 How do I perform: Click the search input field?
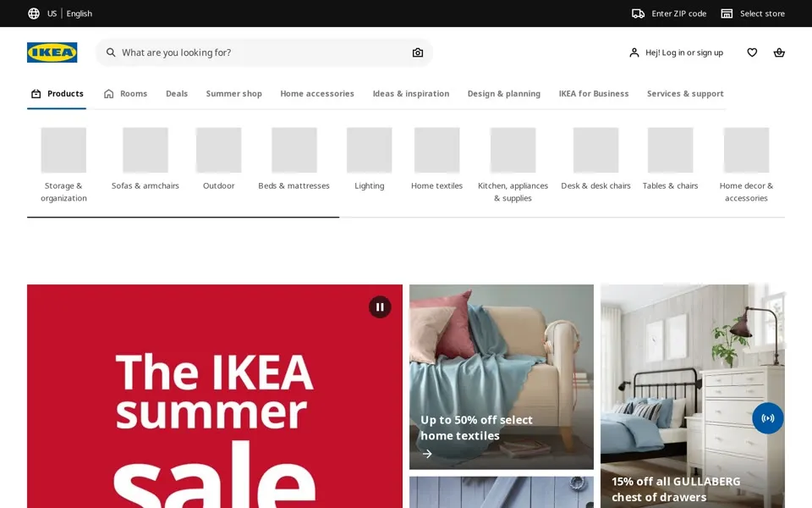pyautogui.click(x=264, y=52)
